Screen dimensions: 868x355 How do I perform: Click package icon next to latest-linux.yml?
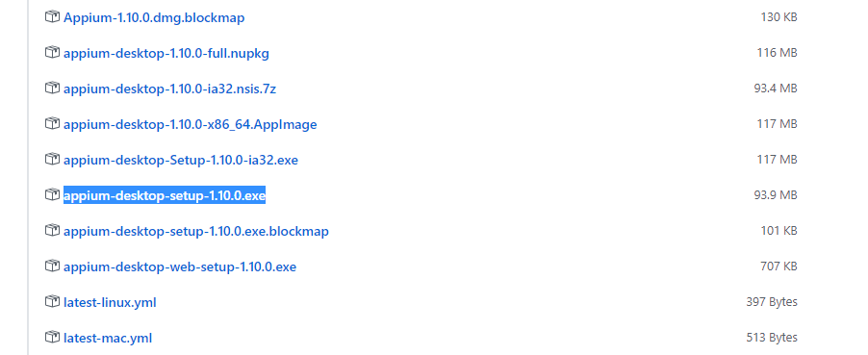coord(52,302)
